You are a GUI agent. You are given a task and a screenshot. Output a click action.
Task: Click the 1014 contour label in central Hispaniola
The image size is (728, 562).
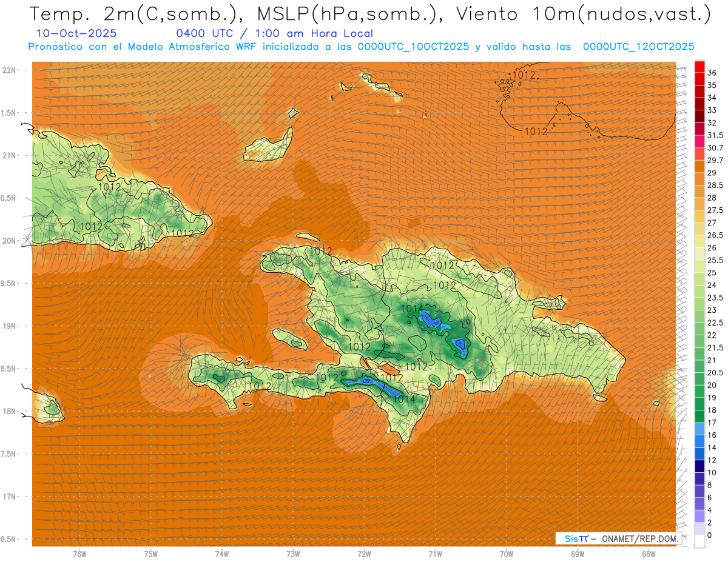pos(413,309)
